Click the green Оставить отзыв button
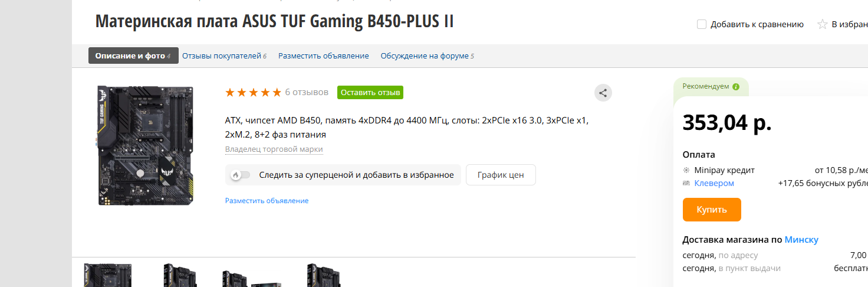The width and height of the screenshot is (868, 287). point(370,92)
